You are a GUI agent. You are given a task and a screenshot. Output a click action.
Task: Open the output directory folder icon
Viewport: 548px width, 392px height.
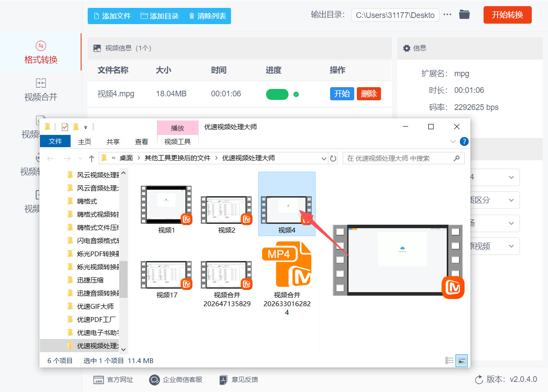464,15
